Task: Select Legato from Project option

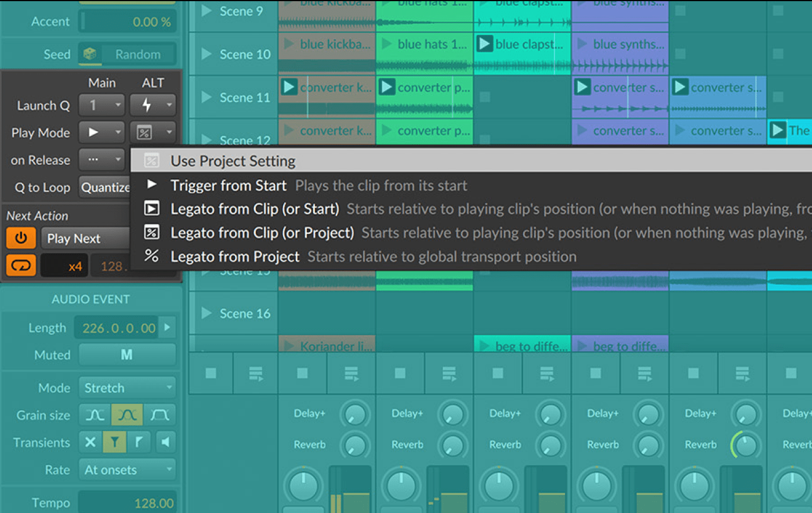Action: coord(471,256)
